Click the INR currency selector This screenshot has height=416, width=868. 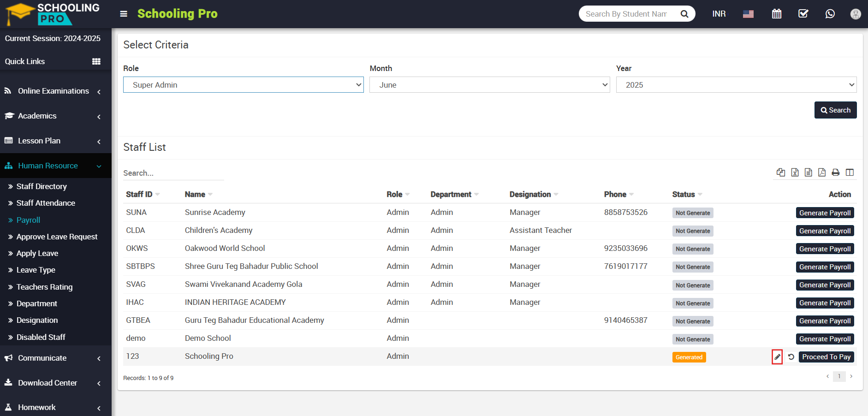(x=719, y=14)
